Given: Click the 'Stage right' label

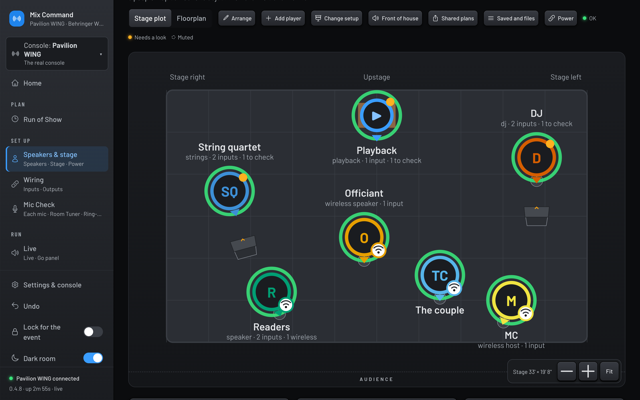Looking at the screenshot, I should point(187,77).
